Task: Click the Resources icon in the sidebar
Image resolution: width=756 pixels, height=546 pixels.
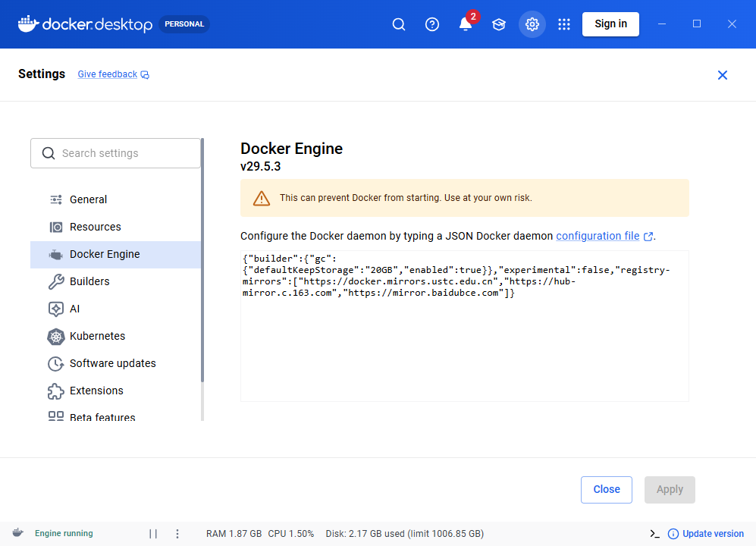Action: (x=56, y=227)
